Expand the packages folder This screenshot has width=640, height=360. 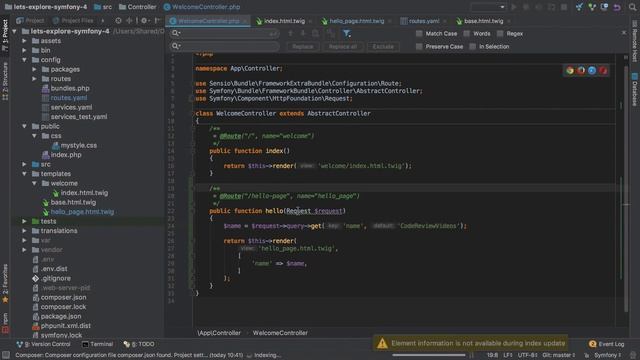click(x=34, y=69)
